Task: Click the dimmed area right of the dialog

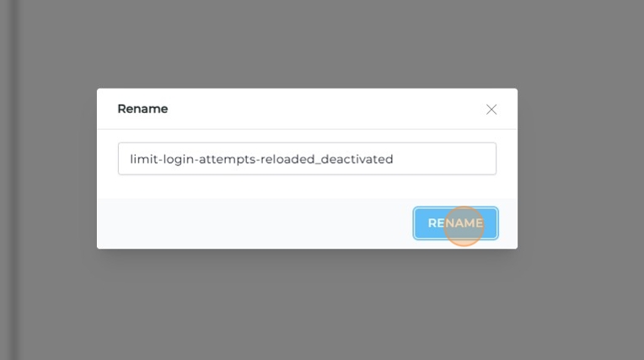Action: pos(581,169)
